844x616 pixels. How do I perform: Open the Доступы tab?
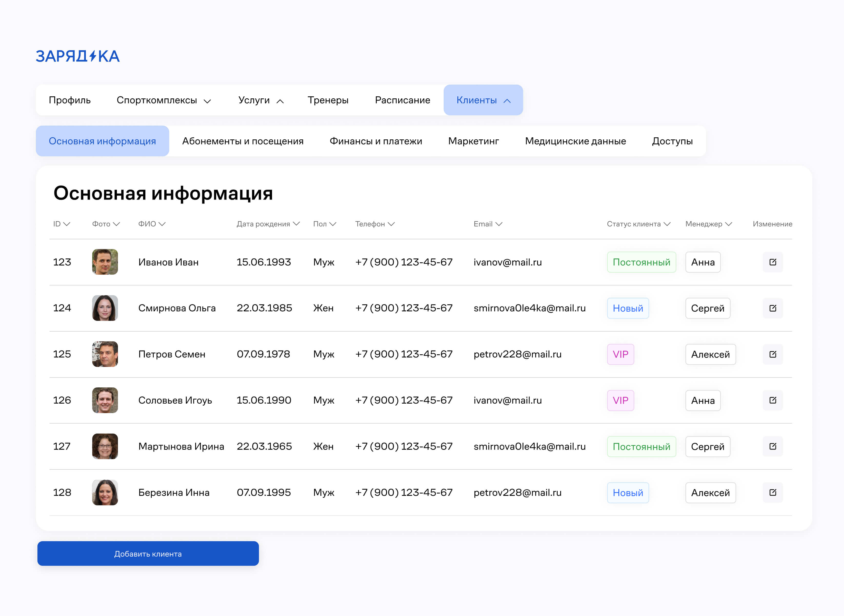[x=672, y=141]
